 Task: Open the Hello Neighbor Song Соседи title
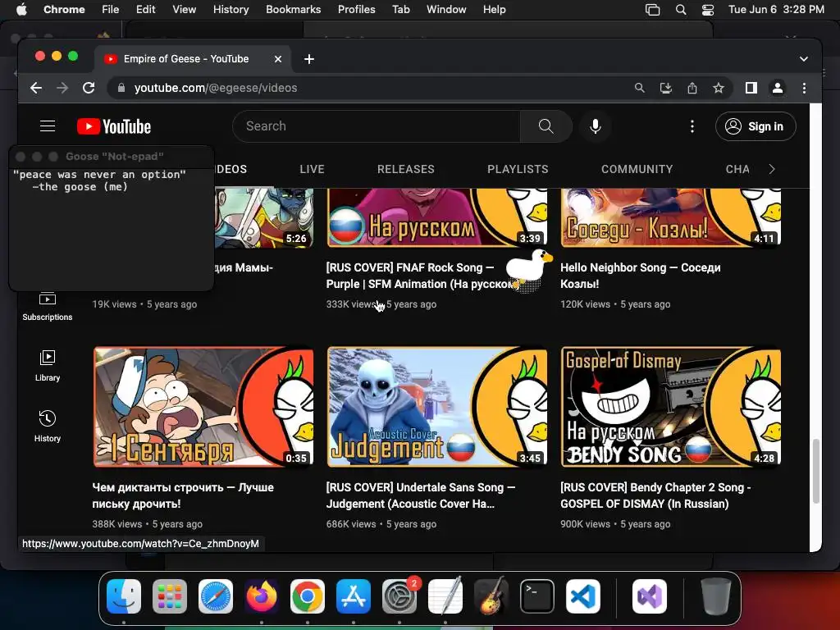tap(640, 276)
